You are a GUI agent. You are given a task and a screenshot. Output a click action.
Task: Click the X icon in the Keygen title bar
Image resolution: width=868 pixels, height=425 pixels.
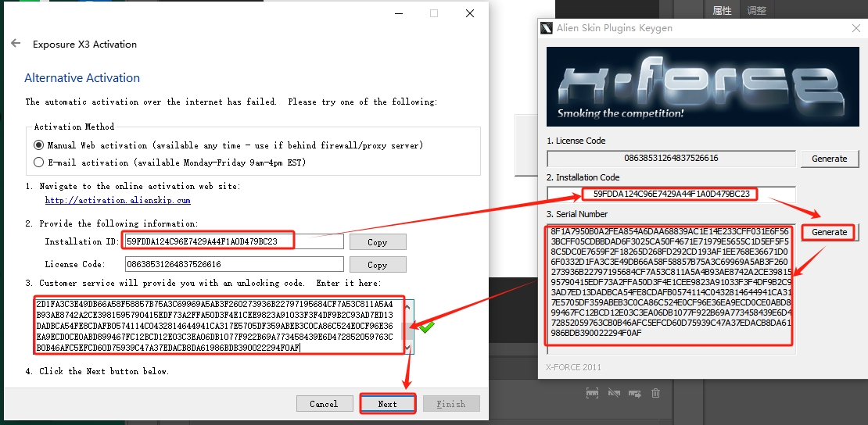[546, 27]
